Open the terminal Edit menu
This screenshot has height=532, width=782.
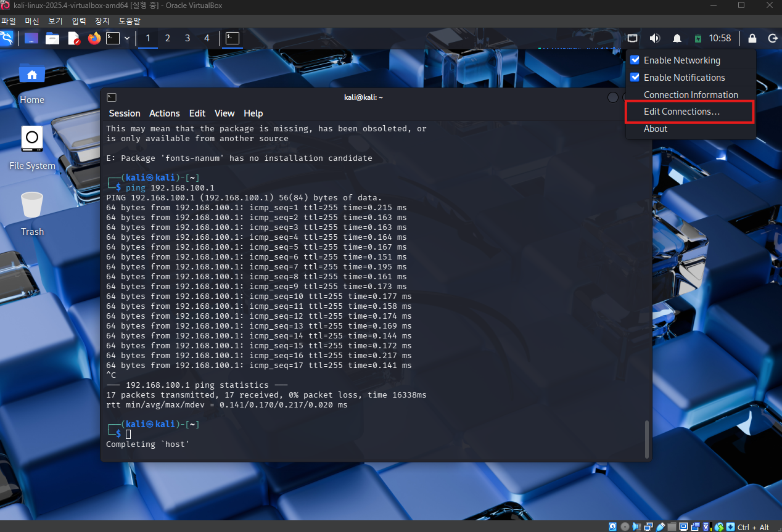point(197,113)
